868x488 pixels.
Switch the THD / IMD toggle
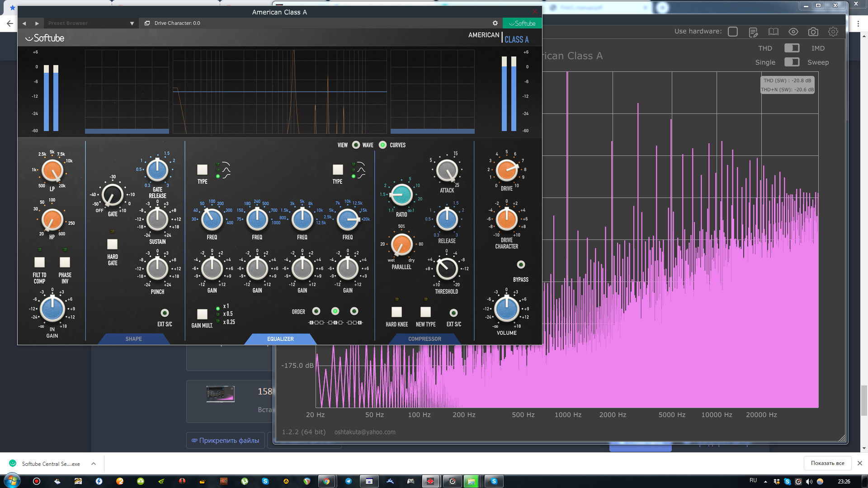792,48
